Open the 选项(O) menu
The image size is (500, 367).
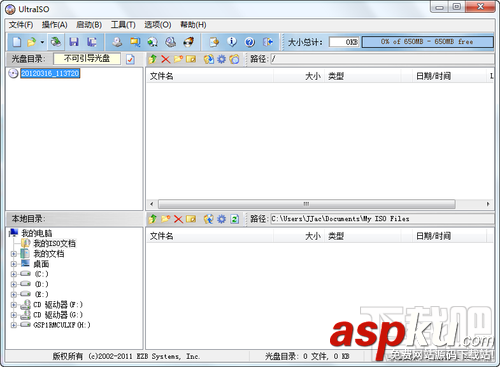click(x=158, y=25)
